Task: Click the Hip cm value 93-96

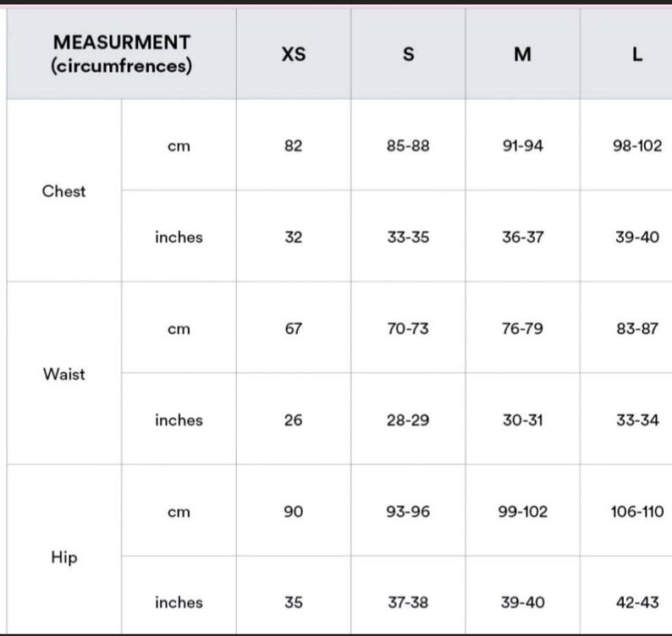Action: pos(408,512)
